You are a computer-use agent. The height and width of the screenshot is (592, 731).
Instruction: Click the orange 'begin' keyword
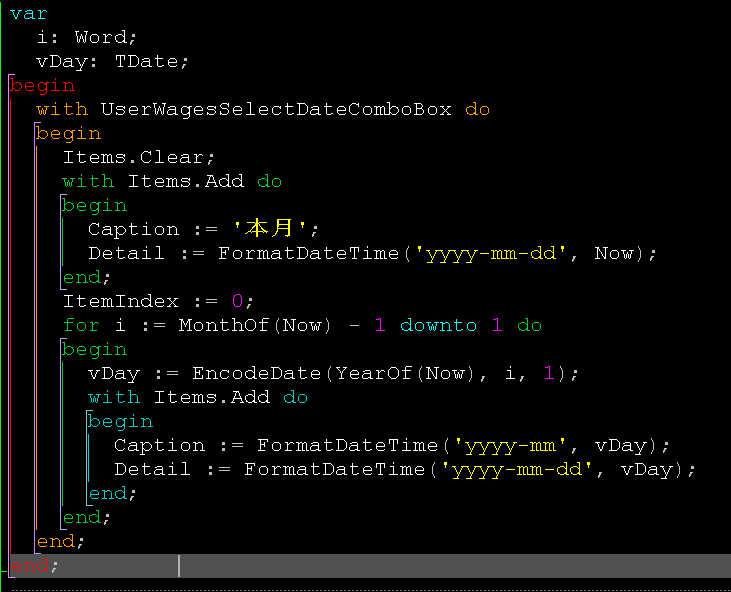69,134
